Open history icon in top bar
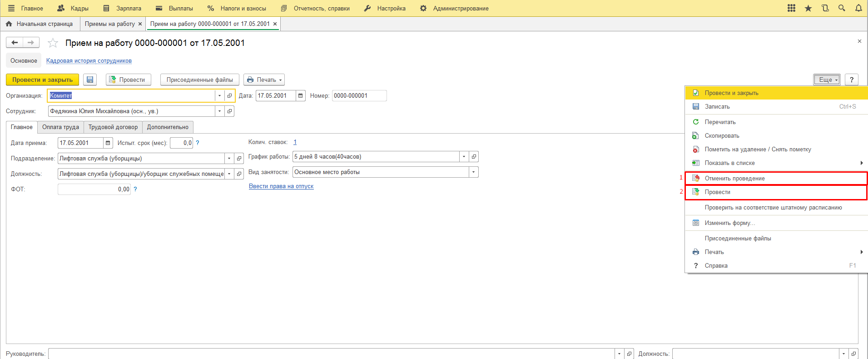 [x=825, y=8]
